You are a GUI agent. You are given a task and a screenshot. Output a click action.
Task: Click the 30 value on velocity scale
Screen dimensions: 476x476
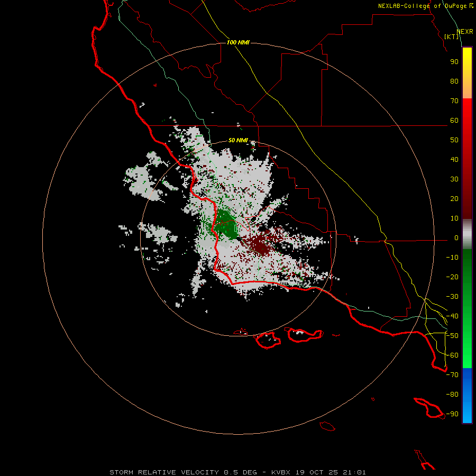pos(454,179)
